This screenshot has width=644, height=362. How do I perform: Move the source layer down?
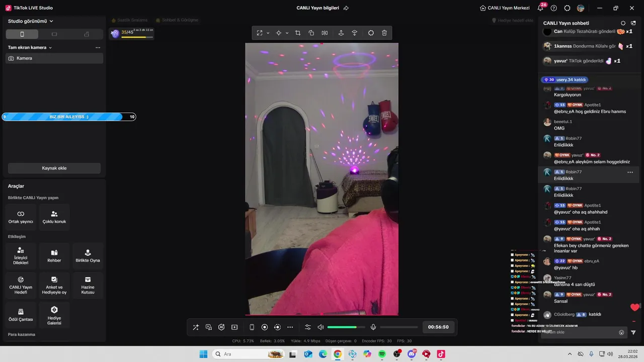pos(354,33)
